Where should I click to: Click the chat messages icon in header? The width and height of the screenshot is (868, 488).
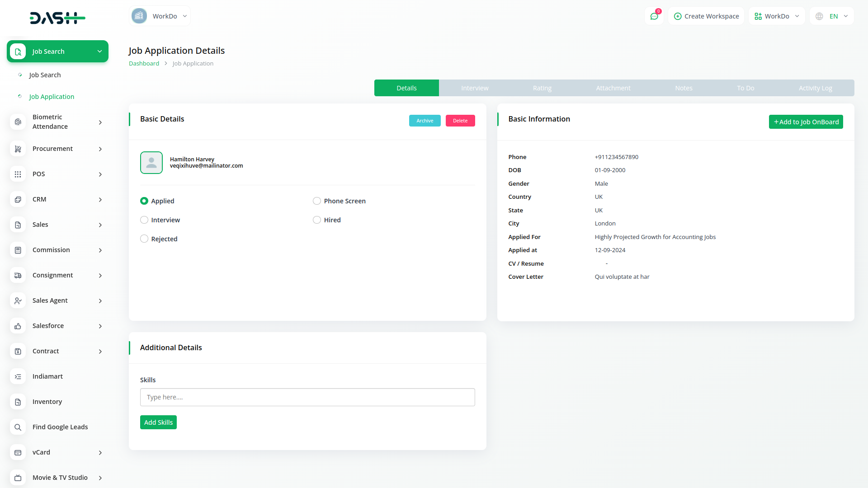pyautogui.click(x=654, y=16)
